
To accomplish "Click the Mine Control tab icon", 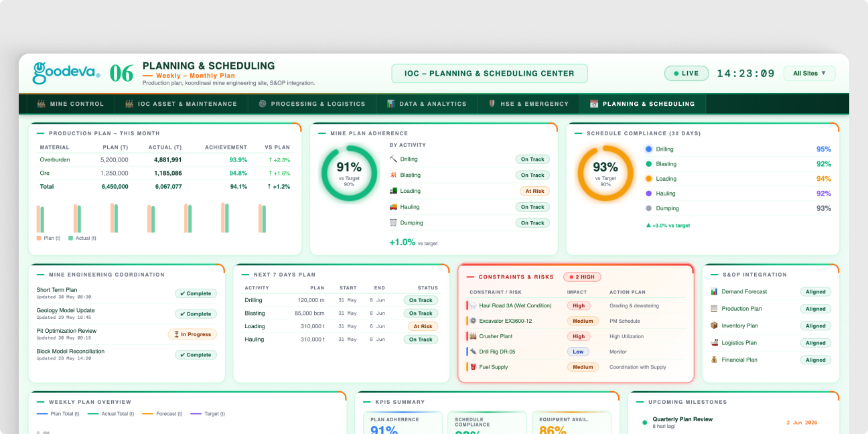I will click(41, 104).
